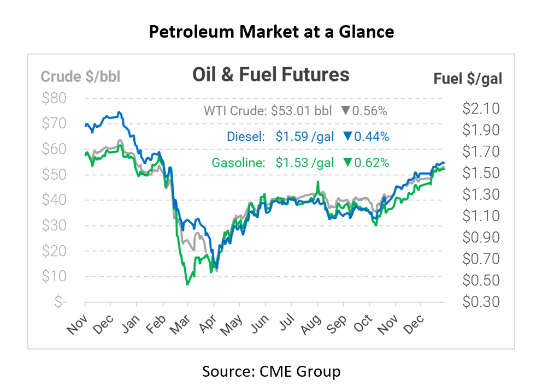Click the Petroleum Market at a Glance heading

coord(272,32)
